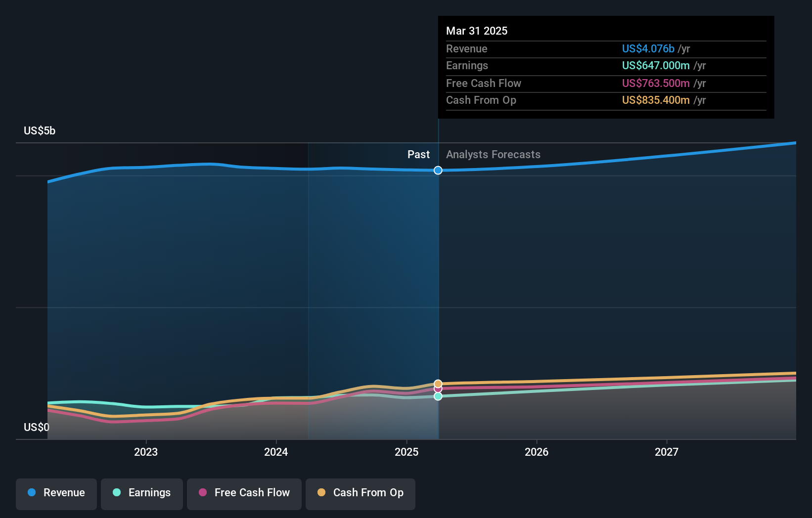Click the US$5b y-axis label
This screenshot has height=518, width=812.
coord(40,131)
